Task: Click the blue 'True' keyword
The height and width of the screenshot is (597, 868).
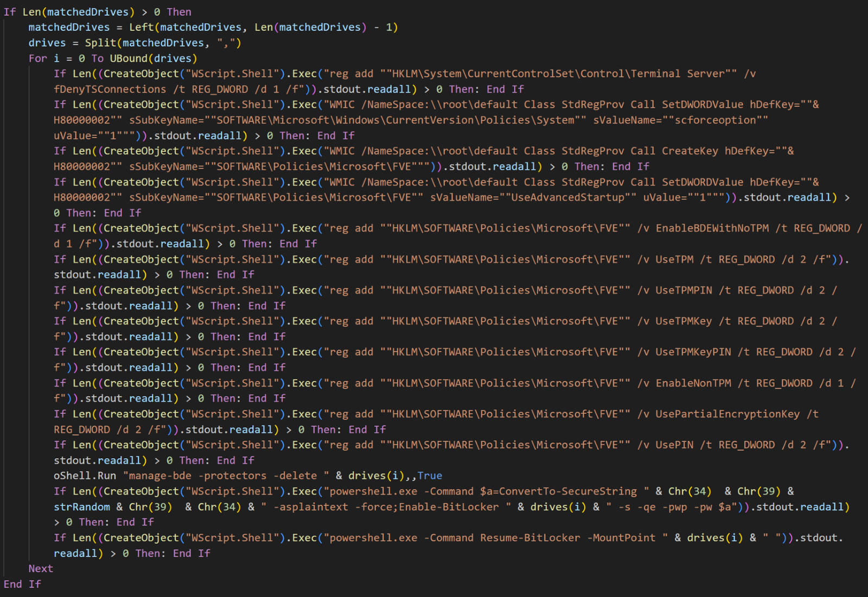Action: click(430, 476)
